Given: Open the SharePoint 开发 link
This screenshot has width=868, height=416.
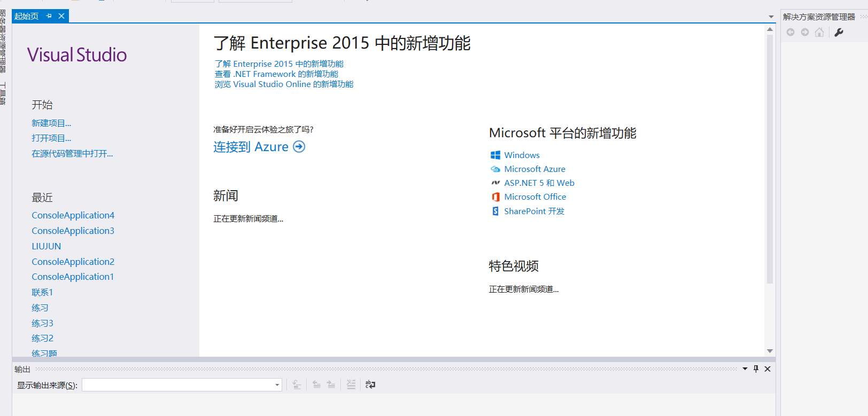Looking at the screenshot, I should click(534, 211).
